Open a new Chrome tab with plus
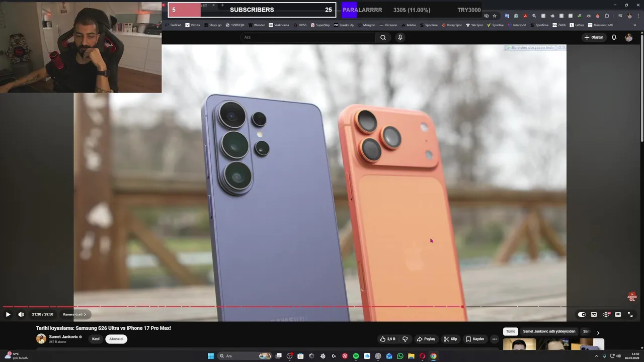This screenshot has width=644, height=362. tap(222, 5)
